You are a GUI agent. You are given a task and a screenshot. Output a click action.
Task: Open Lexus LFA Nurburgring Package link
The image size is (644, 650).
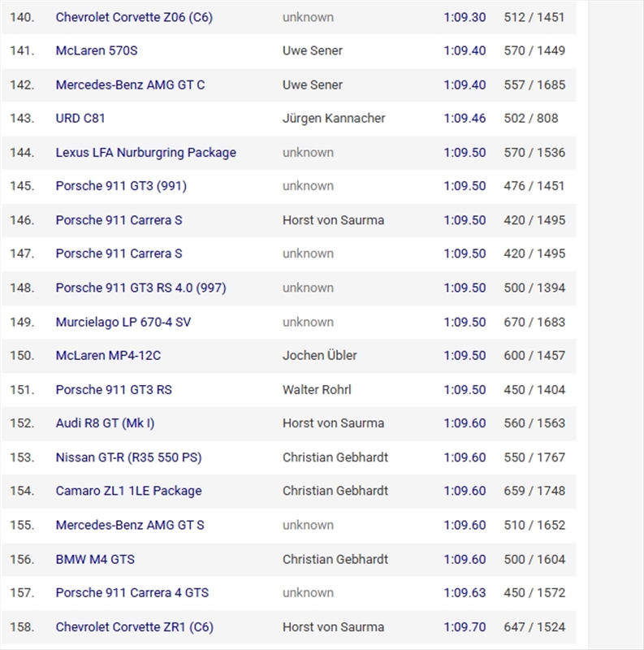click(x=145, y=152)
